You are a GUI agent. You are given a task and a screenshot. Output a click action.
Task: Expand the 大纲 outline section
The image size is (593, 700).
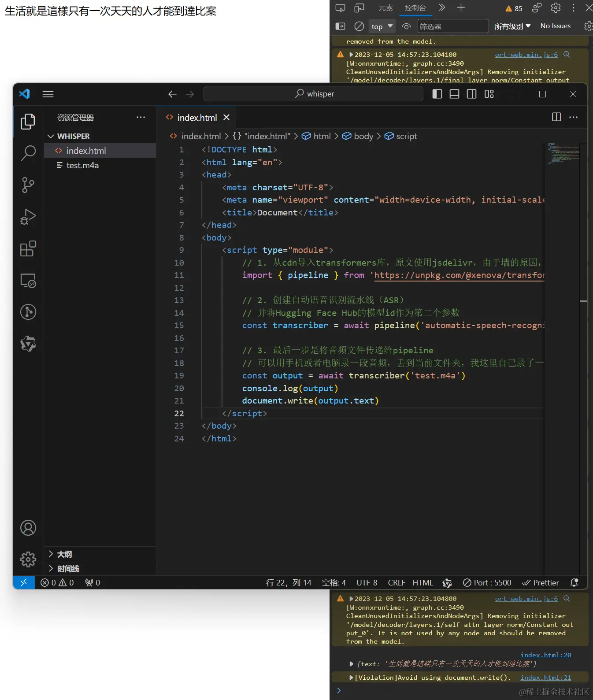tap(100, 554)
